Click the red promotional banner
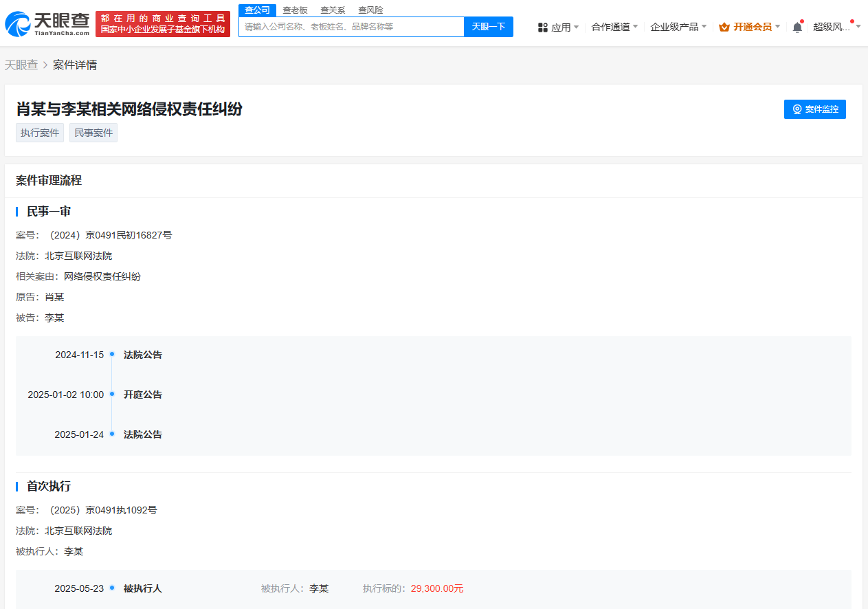 163,24
